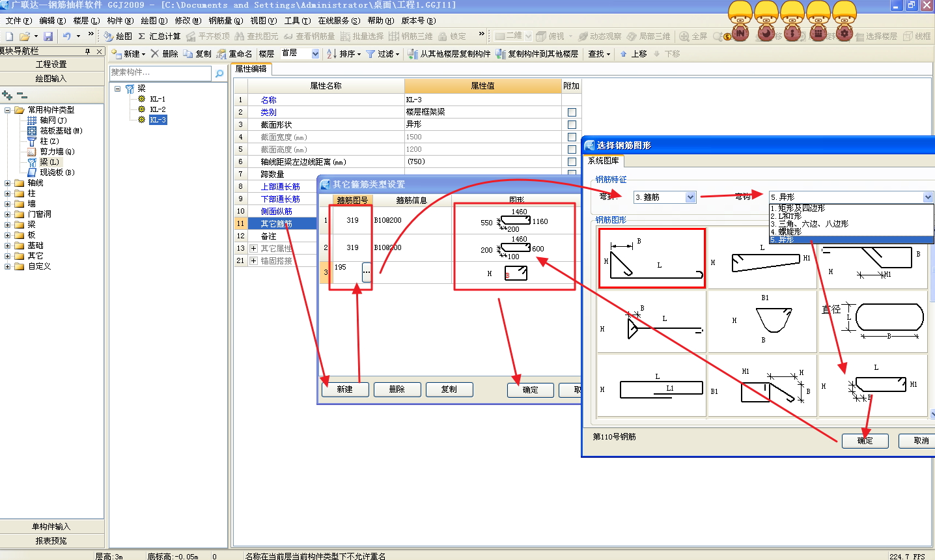Toggle 附加 checkbox for 截面形状 row

pos(572,124)
